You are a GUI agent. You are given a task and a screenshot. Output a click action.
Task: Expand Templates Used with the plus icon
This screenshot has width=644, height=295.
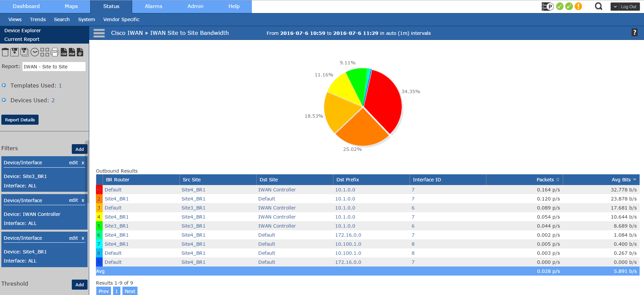pyautogui.click(x=4, y=85)
